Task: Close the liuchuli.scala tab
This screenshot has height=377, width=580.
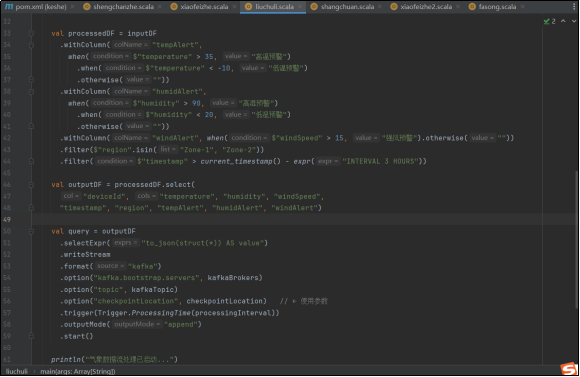Action: (300, 7)
